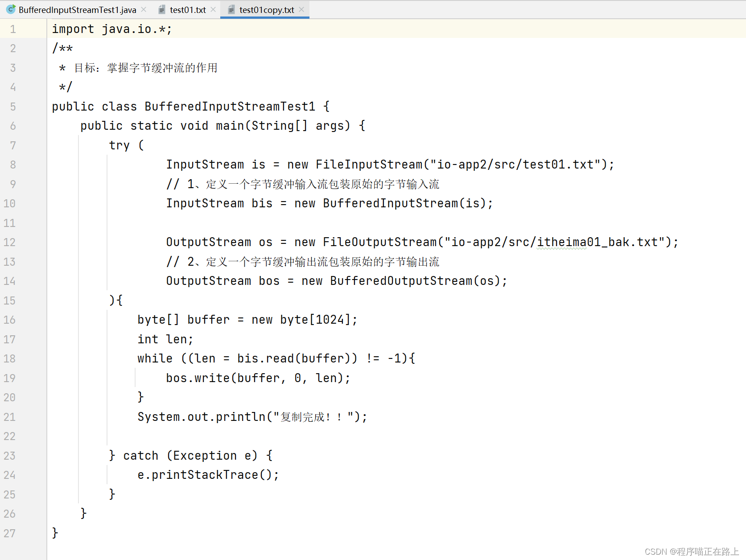Select the test01copy.txt tab
This screenshot has height=560, width=746.
click(x=267, y=10)
